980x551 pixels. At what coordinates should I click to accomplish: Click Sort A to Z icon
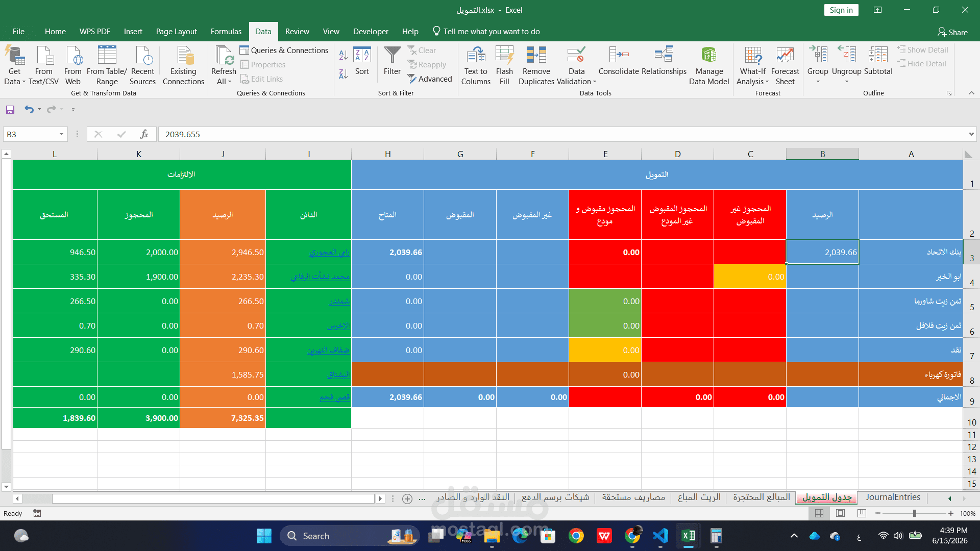tap(344, 55)
